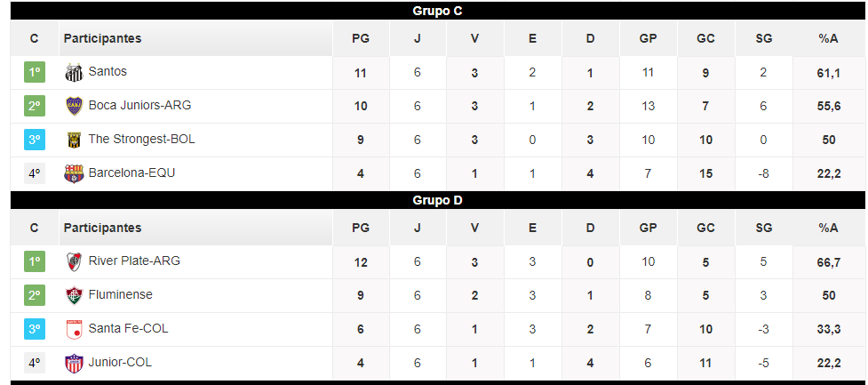
Task: Open the River Plate-ARG team link
Action: (134, 261)
